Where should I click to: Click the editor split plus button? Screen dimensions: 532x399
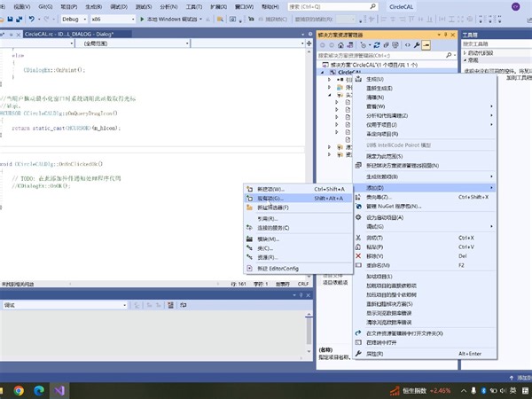pos(309,43)
